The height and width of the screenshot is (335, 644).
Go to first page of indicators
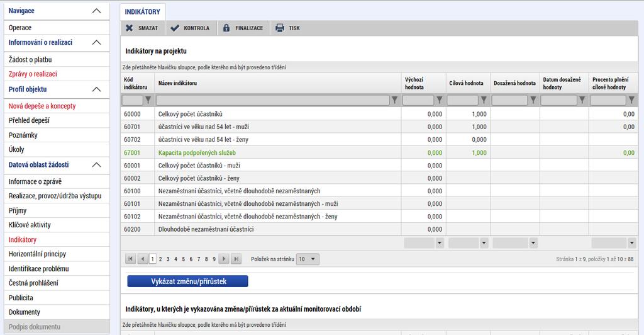(x=130, y=259)
